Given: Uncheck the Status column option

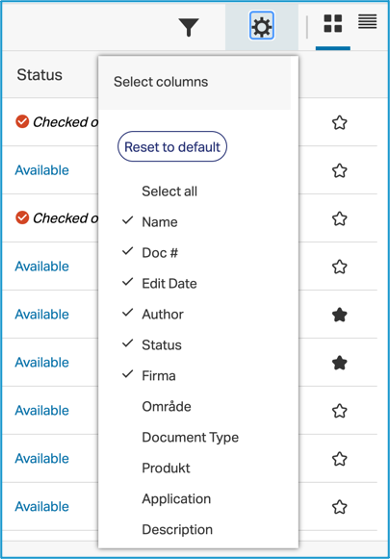Looking at the screenshot, I should point(152,345).
